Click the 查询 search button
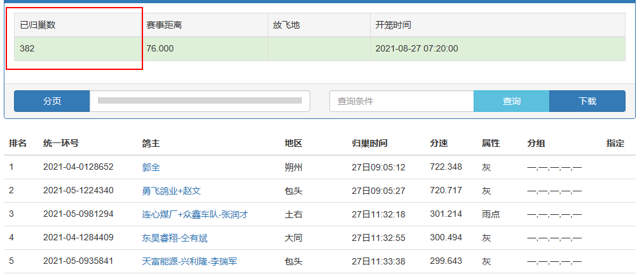This screenshot has height=274, width=644. (511, 101)
